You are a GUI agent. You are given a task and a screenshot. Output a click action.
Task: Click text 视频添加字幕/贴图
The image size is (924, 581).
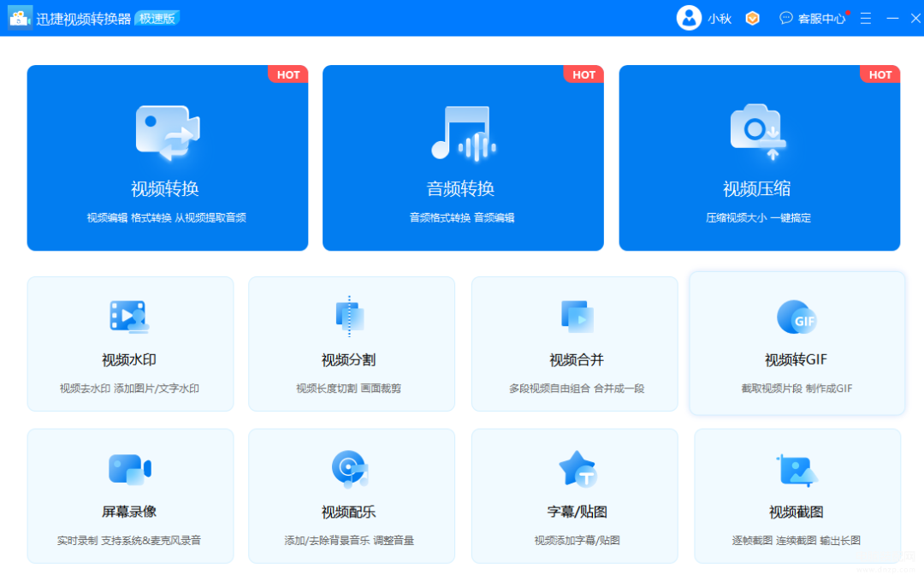(577, 540)
